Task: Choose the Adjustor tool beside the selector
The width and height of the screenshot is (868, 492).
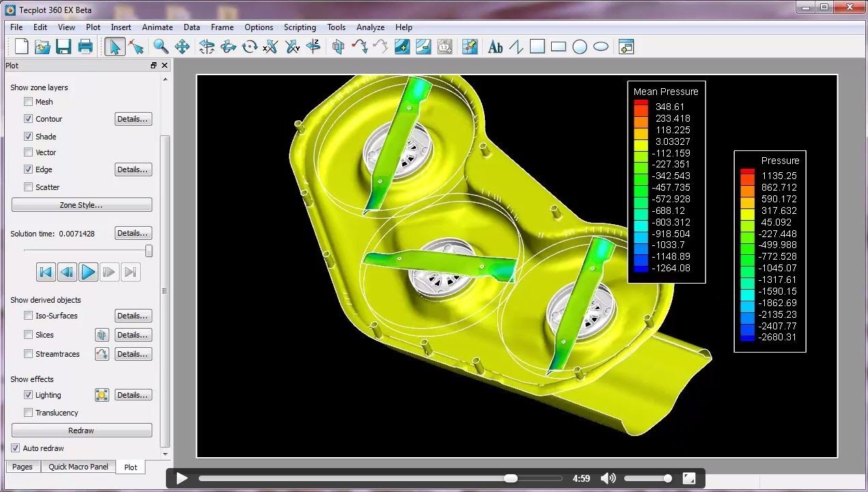Action: (x=136, y=46)
